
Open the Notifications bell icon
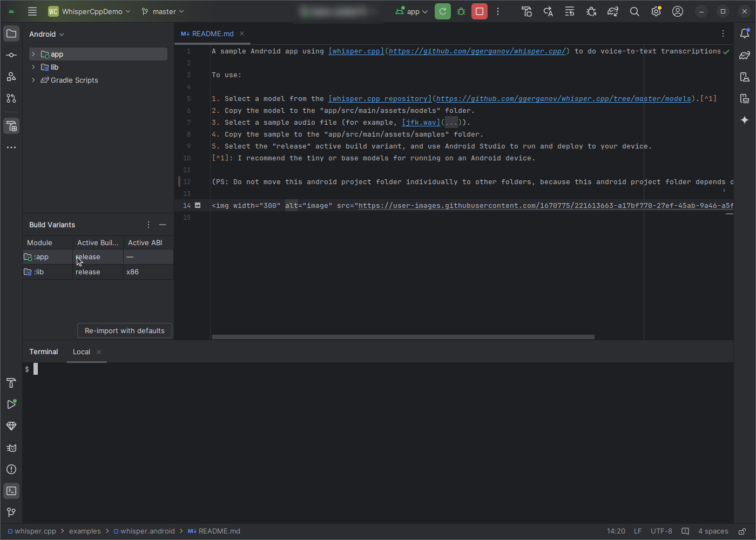point(745,33)
